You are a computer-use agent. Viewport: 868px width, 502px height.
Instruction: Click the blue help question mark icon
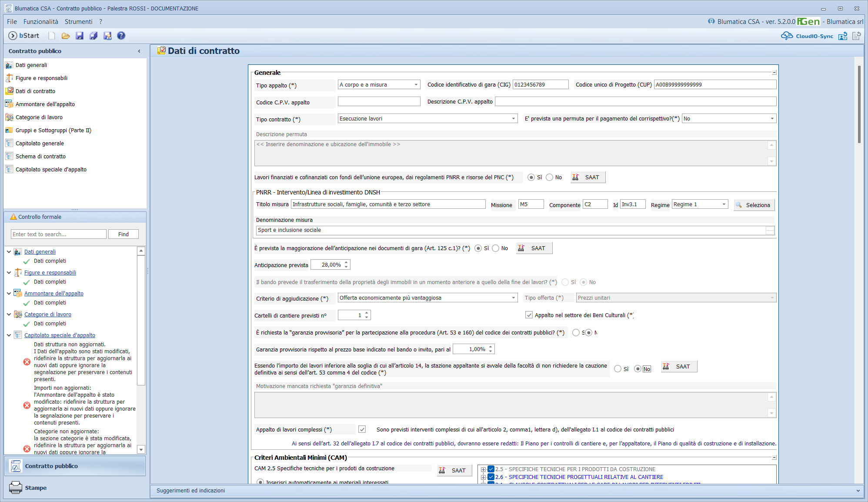coord(121,36)
